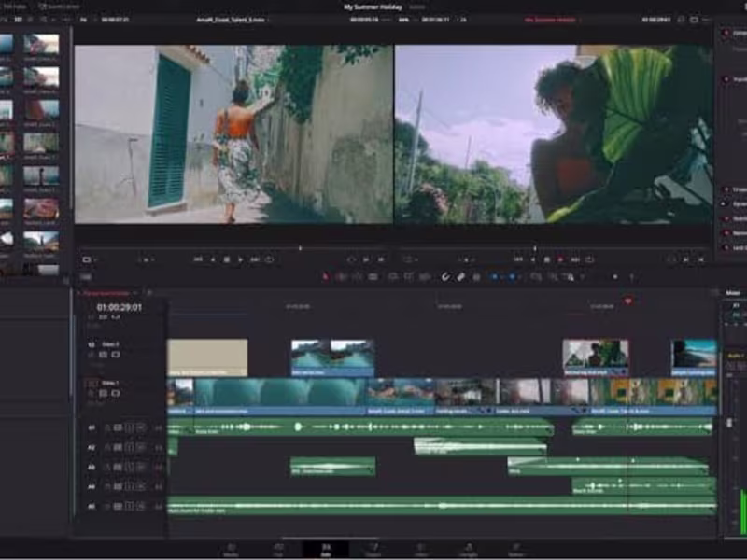Click the My Summer Holiday timeline tab
The height and width of the screenshot is (560, 747).
(x=106, y=292)
